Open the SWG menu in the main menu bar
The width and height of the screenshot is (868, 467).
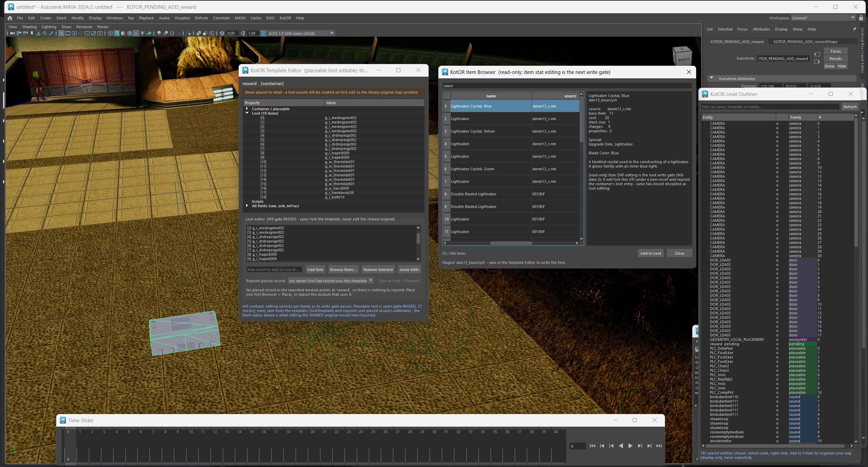coord(270,18)
